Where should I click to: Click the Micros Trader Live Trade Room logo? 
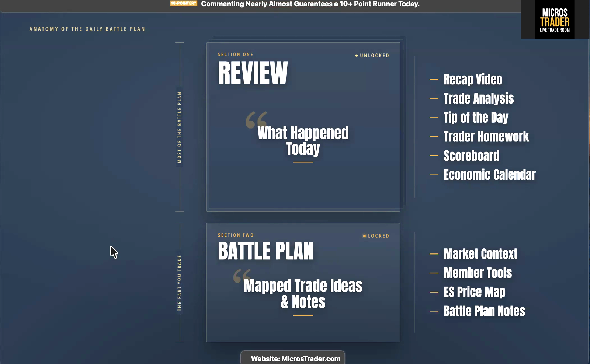(555, 20)
